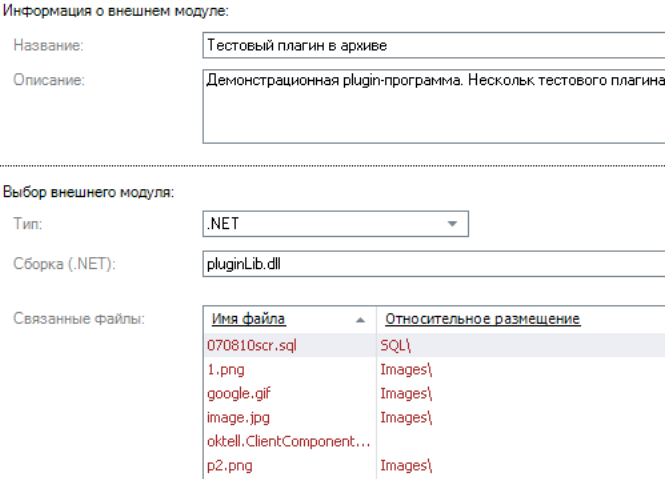Click the Относительное размещение column header
This screenshot has width=665, height=479.
coord(481,319)
